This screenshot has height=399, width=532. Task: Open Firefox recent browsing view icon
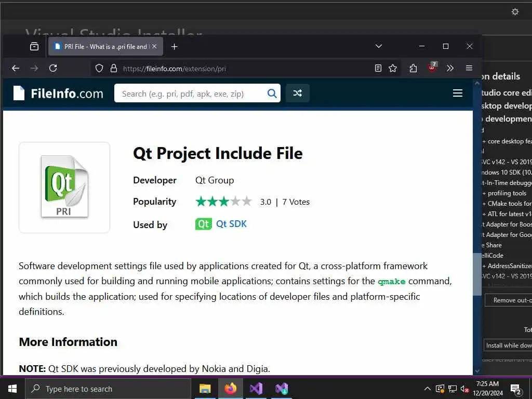pyautogui.click(x=34, y=46)
